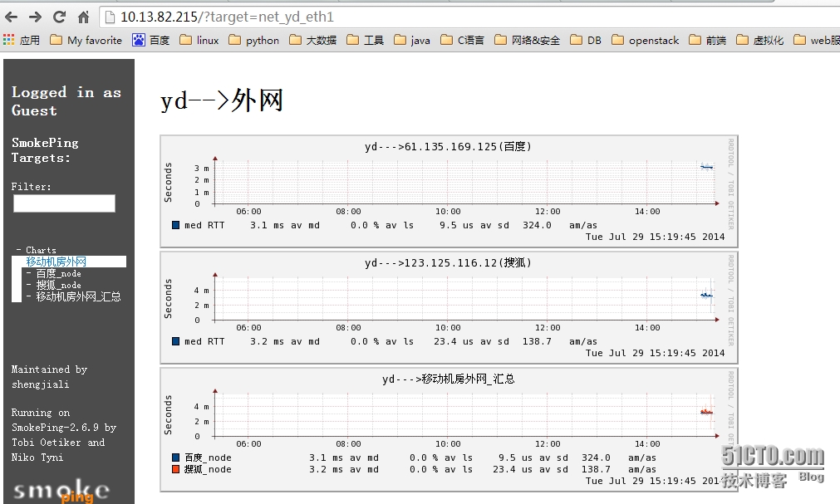Screen dimensions: 840x504
Task: Select 移动机房外网 in the targets tree
Action: pyautogui.click(x=56, y=262)
